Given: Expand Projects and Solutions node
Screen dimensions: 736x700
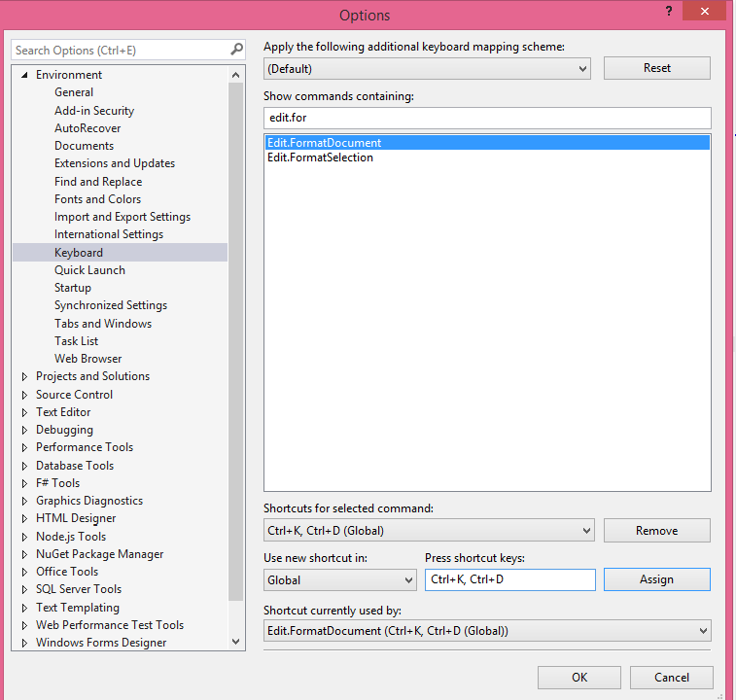Looking at the screenshot, I should (25, 376).
